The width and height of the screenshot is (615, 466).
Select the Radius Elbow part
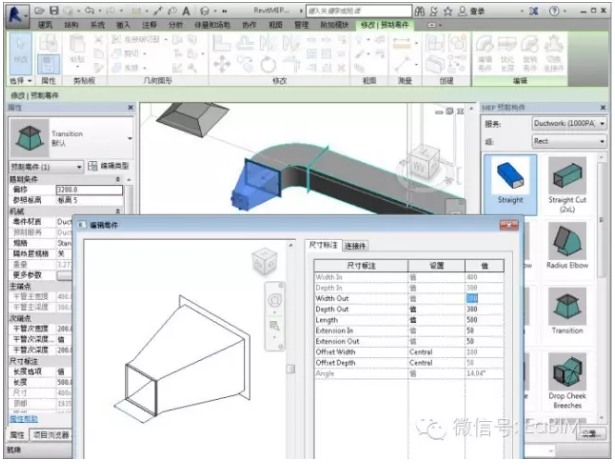pos(567,246)
